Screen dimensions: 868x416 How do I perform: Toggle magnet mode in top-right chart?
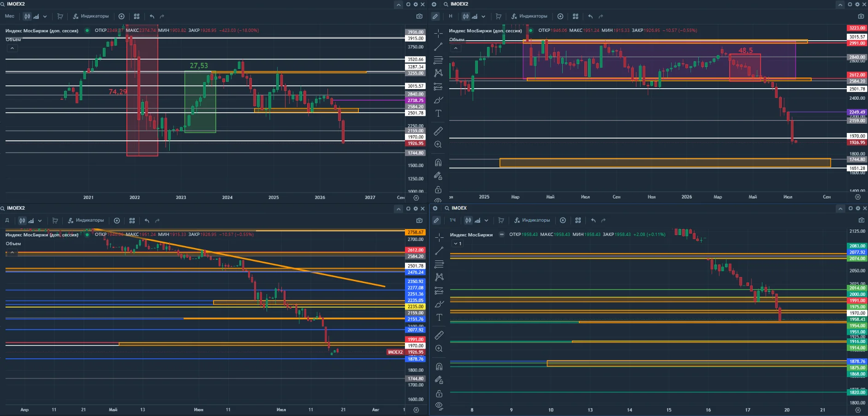coord(438,163)
